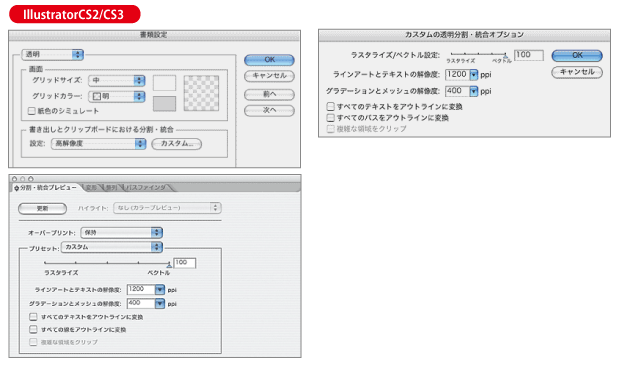Viewport: 622px width, 368px height.
Task: Enable すべてのテキストをアウトラインに変換 in preview panel
Action: click(33, 317)
